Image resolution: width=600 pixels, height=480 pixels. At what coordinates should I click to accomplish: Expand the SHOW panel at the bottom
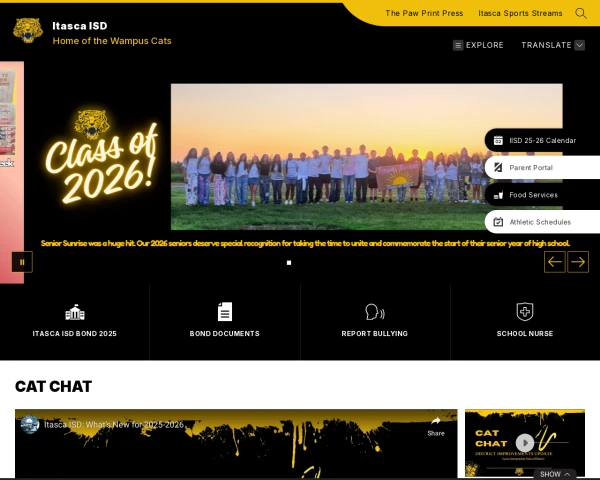(555, 474)
